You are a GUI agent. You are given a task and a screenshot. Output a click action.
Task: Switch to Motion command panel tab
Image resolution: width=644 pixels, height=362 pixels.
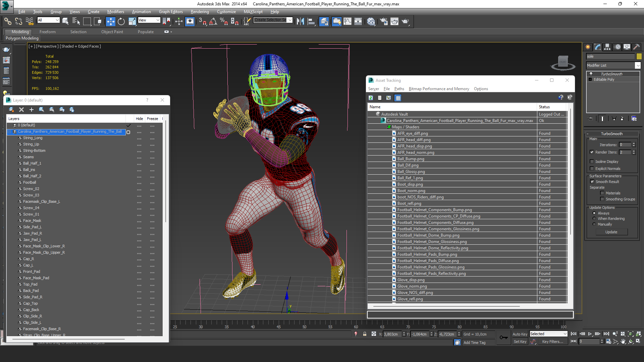coord(618,47)
